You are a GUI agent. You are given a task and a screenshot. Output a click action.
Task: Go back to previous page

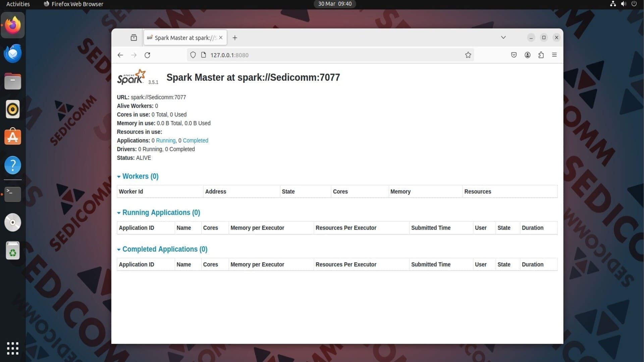[x=120, y=55]
